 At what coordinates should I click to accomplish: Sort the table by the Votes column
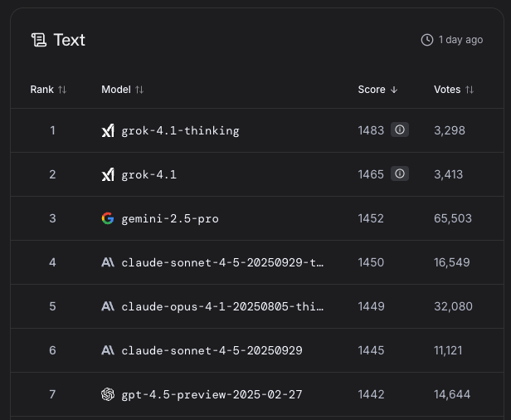454,90
